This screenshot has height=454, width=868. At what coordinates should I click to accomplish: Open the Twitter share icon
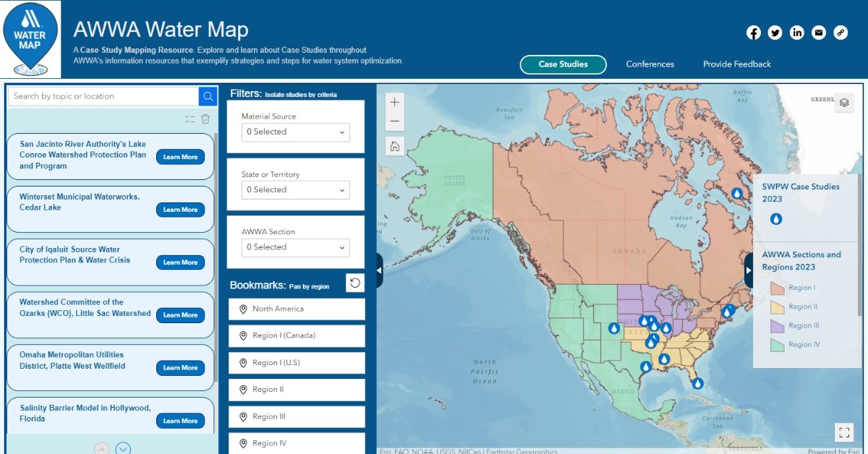(775, 33)
